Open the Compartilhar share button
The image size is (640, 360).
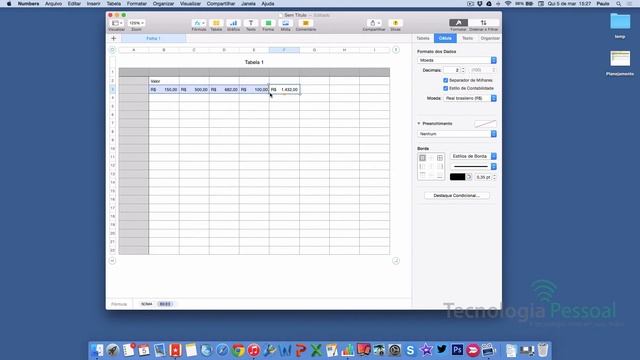[374, 23]
